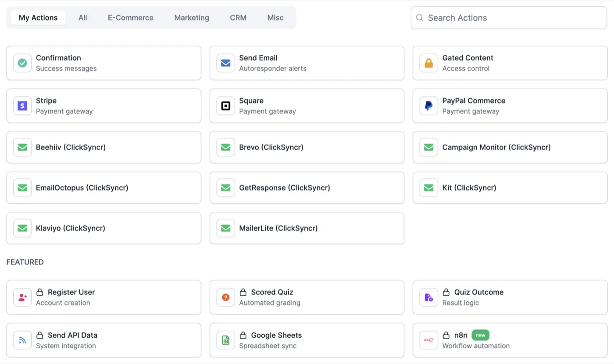Click the new badge next to n8n
614x364 pixels.
click(x=481, y=335)
